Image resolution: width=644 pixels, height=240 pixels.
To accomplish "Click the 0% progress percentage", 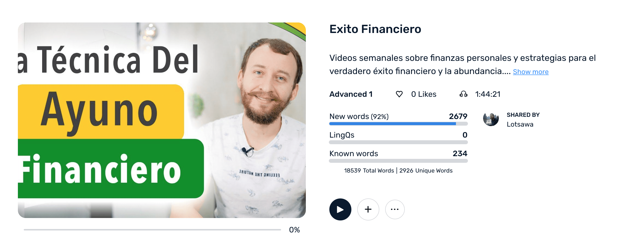I will [x=294, y=230].
